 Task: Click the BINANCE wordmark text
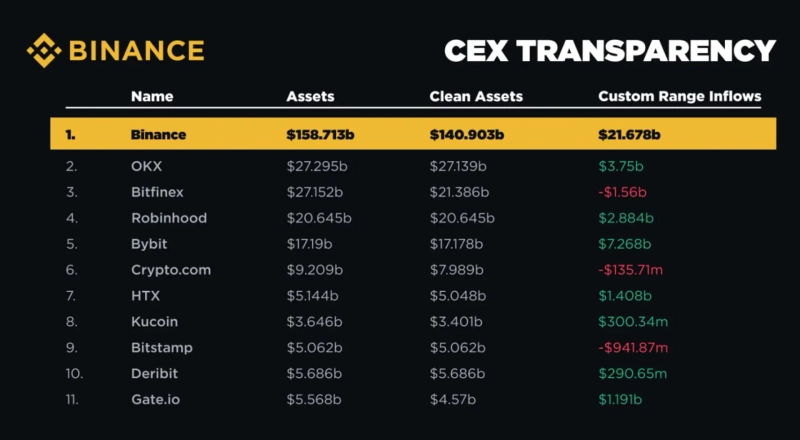pos(136,50)
